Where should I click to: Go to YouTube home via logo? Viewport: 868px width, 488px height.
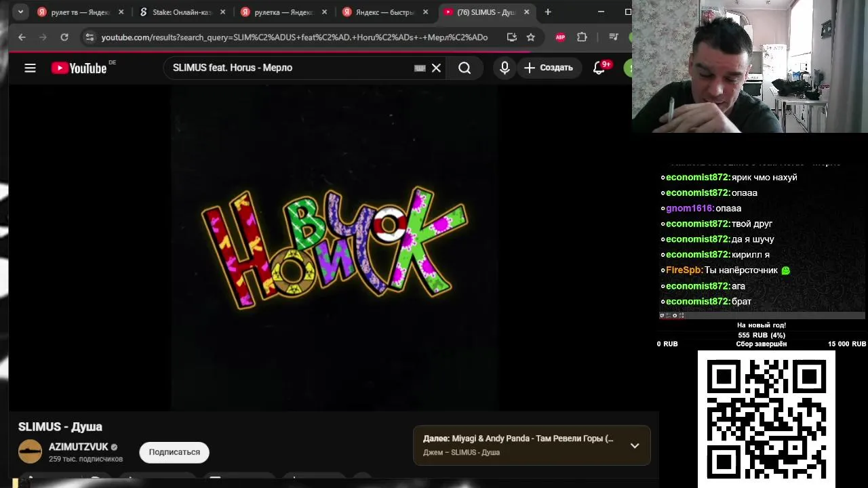click(x=79, y=68)
